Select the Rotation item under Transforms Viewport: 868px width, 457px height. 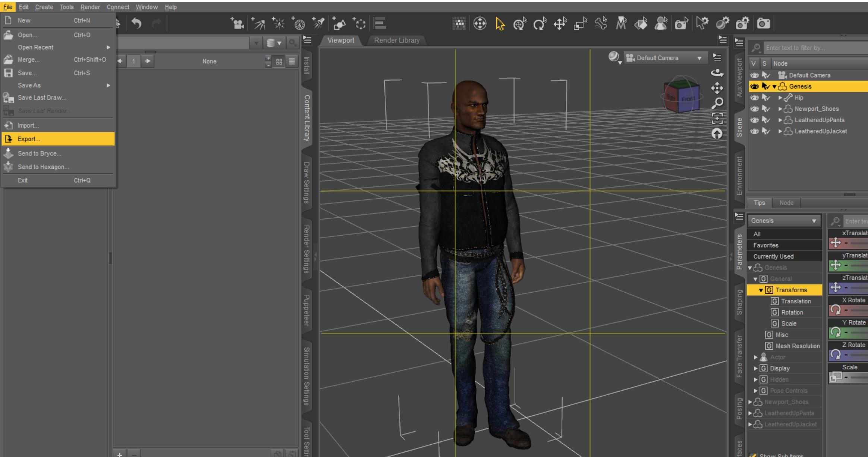click(792, 312)
